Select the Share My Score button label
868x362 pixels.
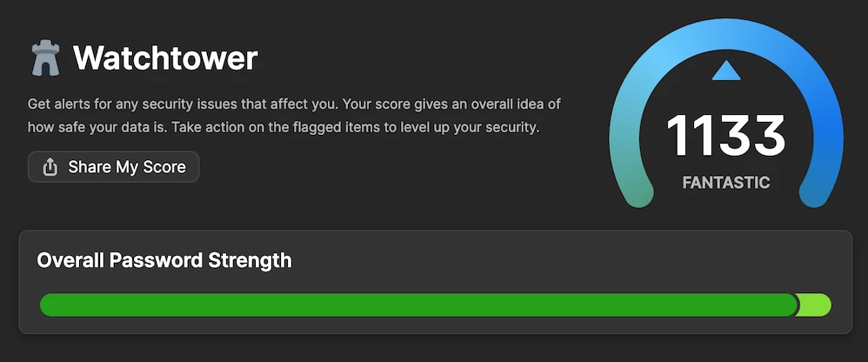click(127, 167)
